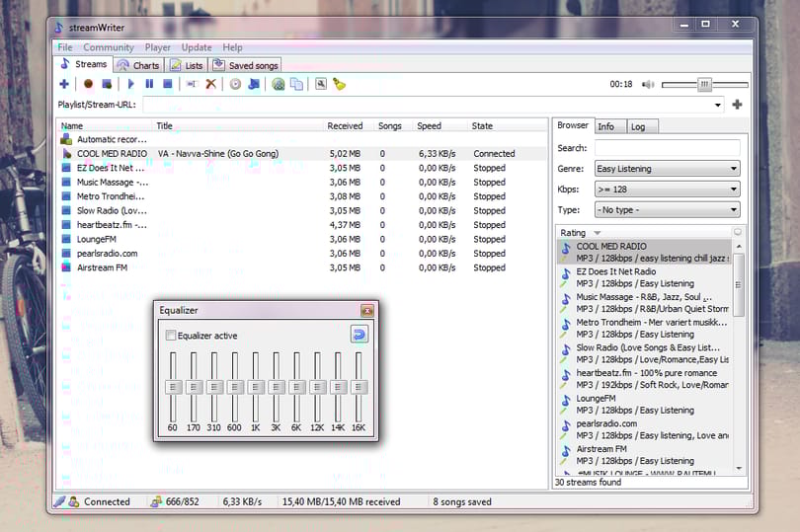Stop stream playback from the toolbar
This screenshot has height=532, width=800.
168,84
